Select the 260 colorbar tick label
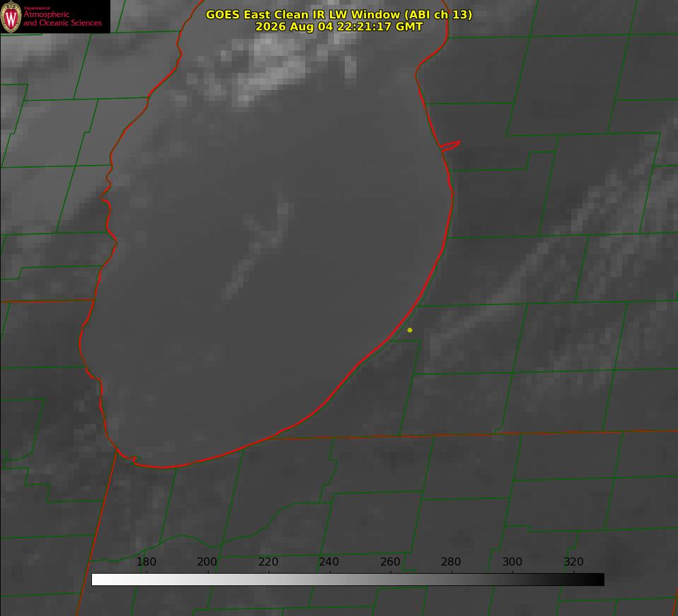The height and width of the screenshot is (616, 678). coord(390,561)
